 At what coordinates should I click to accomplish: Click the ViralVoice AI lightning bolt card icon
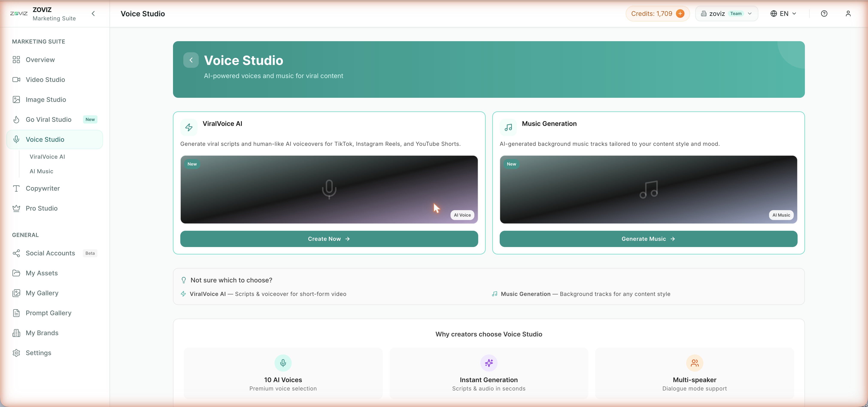[x=189, y=127]
